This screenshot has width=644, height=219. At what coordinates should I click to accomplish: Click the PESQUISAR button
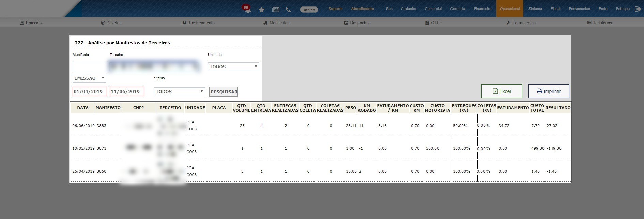coord(224,92)
